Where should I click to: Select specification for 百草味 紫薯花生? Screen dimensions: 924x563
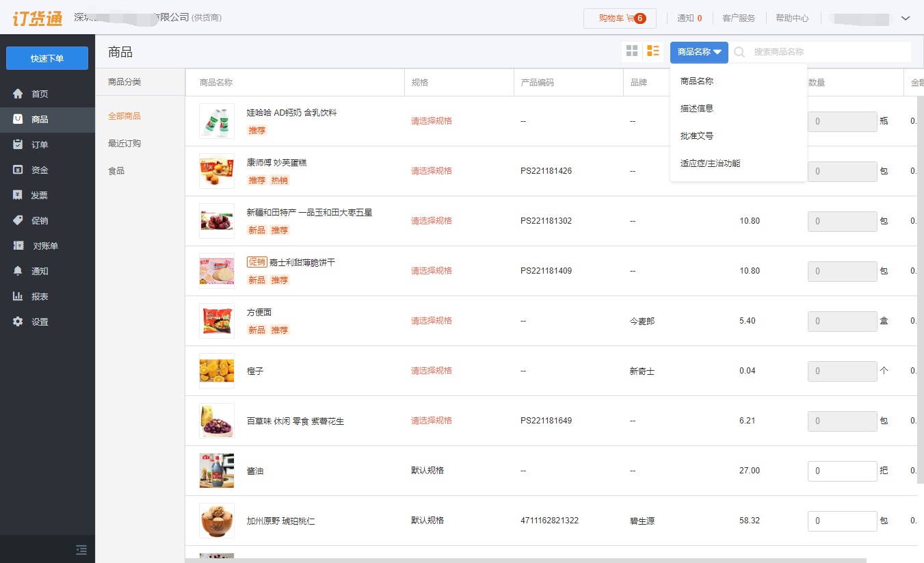click(x=432, y=421)
